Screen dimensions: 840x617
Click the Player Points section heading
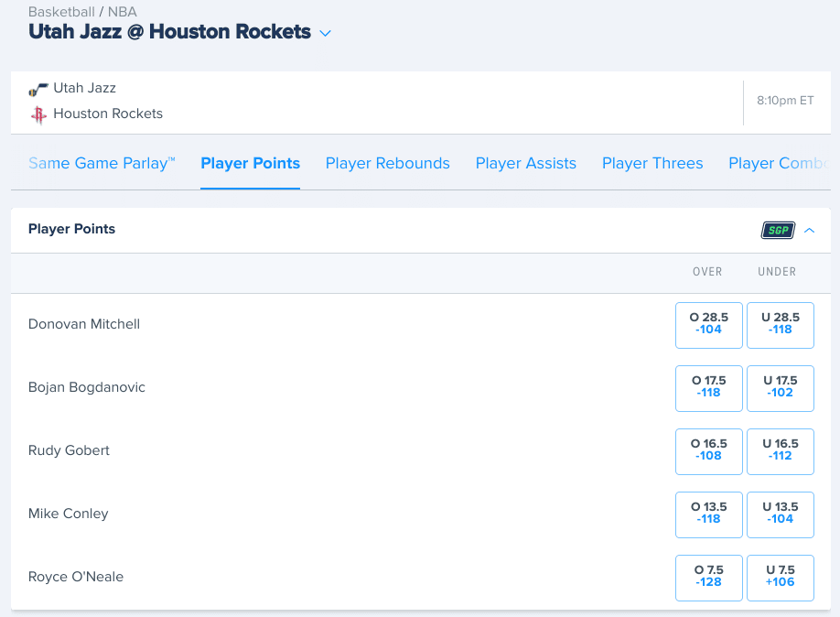tap(71, 229)
